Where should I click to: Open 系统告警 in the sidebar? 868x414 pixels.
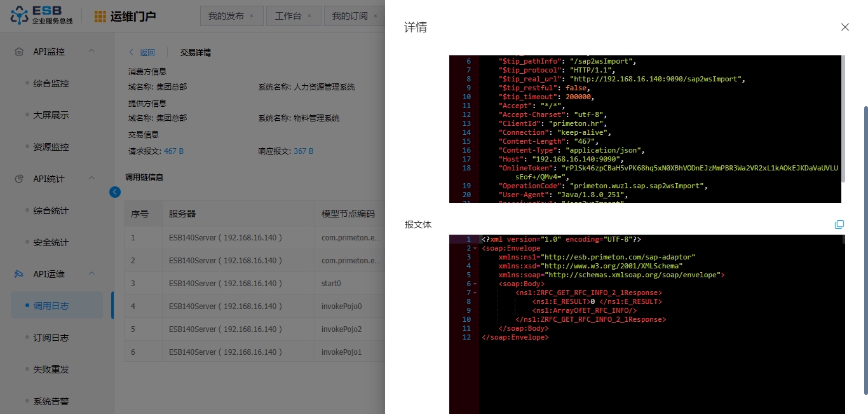51,401
